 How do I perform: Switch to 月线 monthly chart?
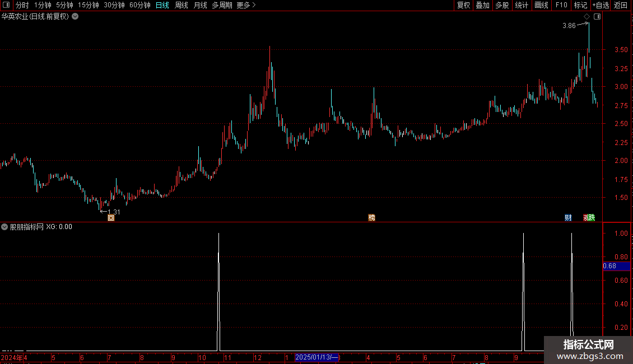[x=200, y=5]
